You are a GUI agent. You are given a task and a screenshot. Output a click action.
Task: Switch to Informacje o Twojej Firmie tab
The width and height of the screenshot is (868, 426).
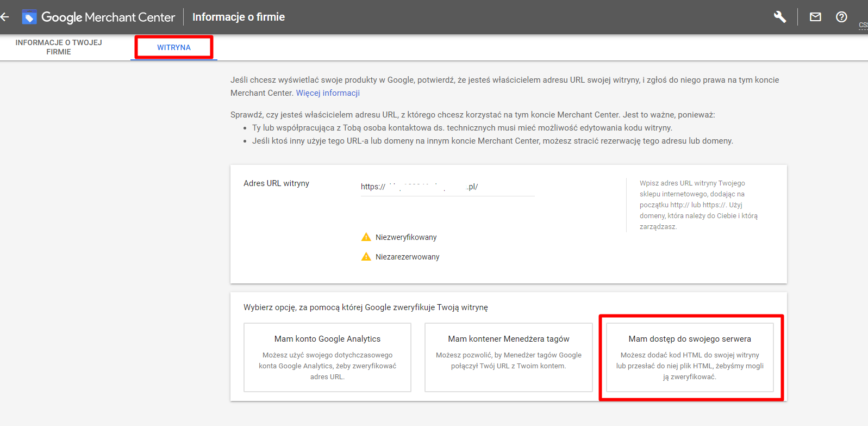(x=59, y=47)
